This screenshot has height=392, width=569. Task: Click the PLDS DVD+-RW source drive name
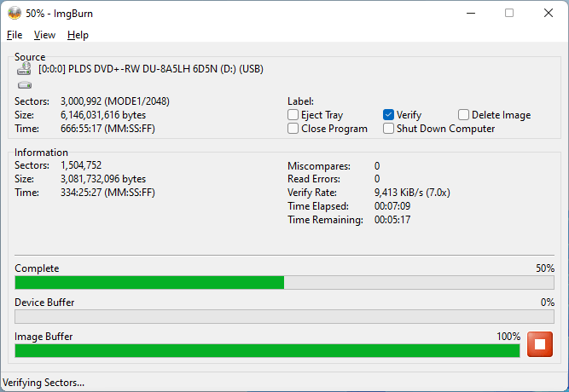pos(151,71)
